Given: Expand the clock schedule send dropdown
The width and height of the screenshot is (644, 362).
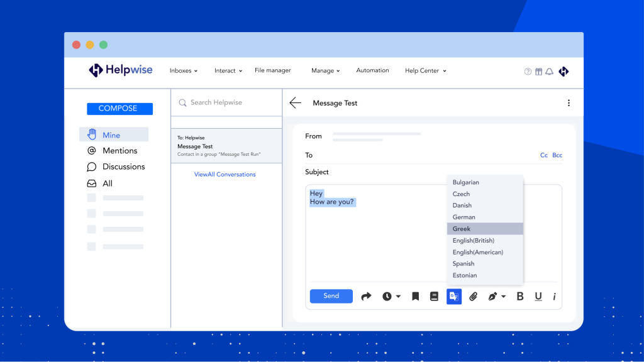Looking at the screenshot, I should [391, 297].
